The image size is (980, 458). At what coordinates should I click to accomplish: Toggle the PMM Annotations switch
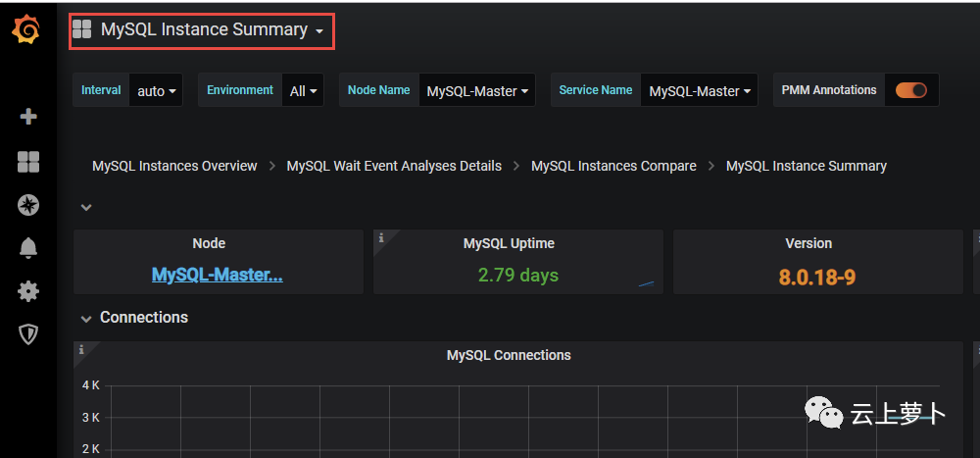(910, 90)
